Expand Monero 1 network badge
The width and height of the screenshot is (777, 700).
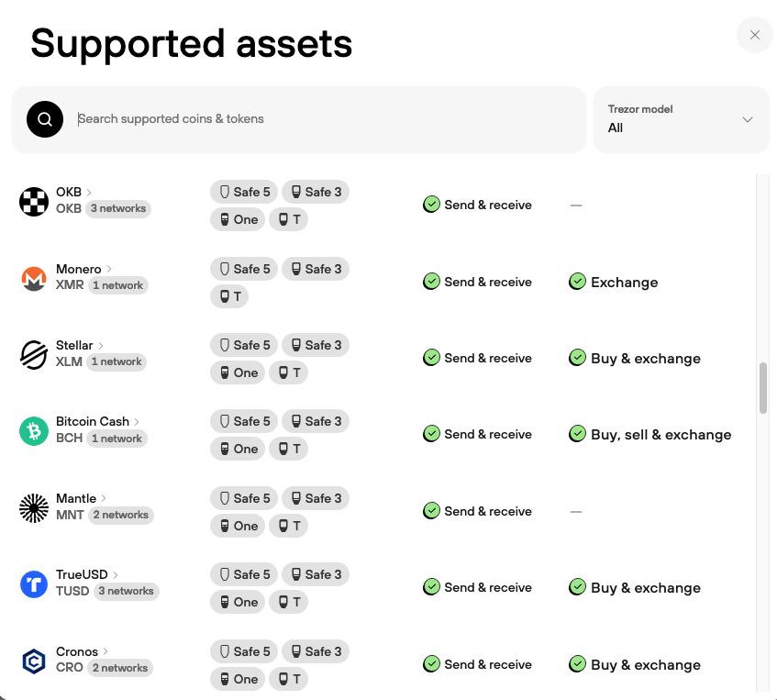pyautogui.click(x=118, y=285)
